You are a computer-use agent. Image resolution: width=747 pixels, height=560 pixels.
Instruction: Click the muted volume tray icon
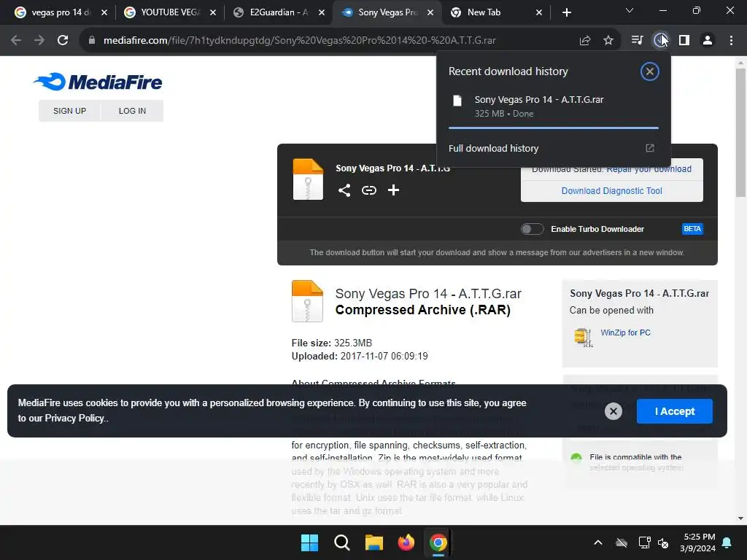[x=663, y=542]
